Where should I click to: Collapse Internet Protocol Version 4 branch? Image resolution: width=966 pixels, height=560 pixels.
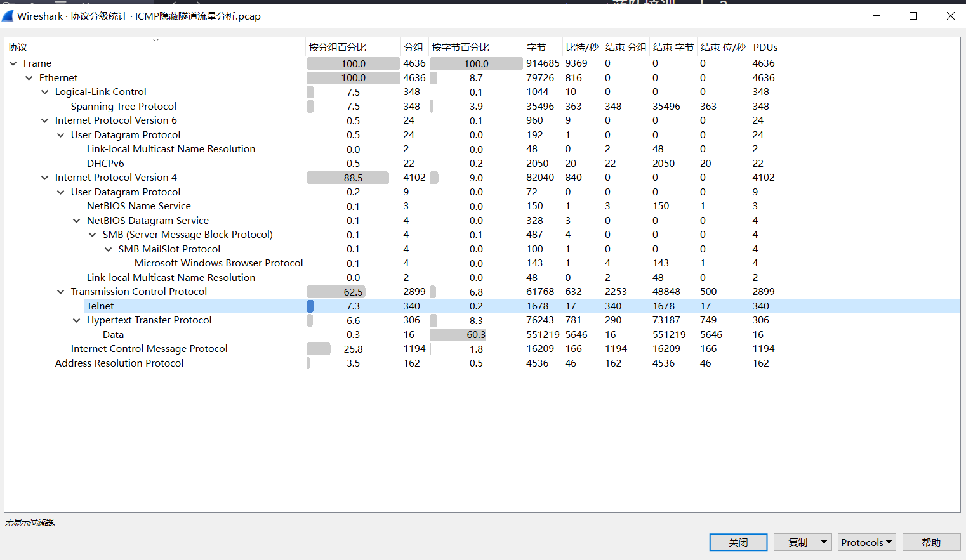click(x=45, y=178)
